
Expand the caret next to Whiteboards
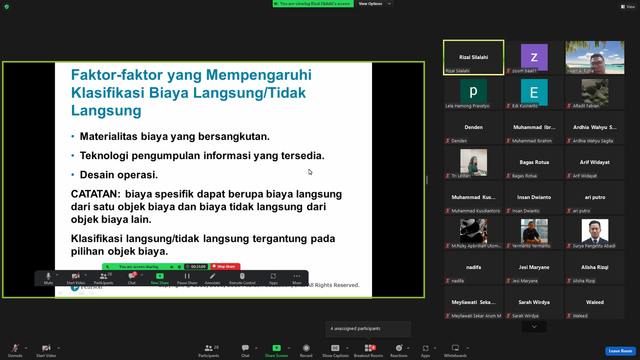pos(468,348)
